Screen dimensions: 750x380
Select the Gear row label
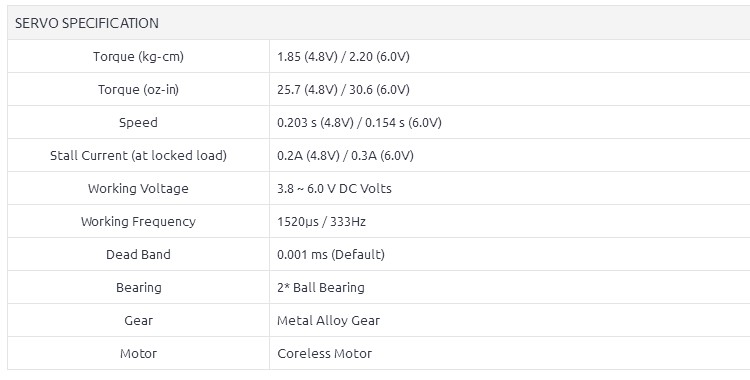[x=139, y=320]
